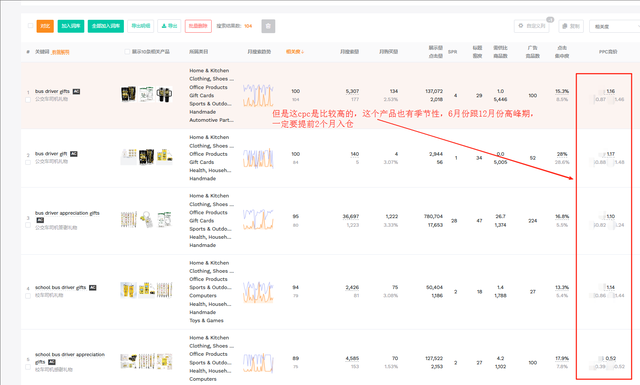The image size is (640, 385).
Task: Open trend chart for bus driver appreciation gifts
Action: (x=258, y=219)
